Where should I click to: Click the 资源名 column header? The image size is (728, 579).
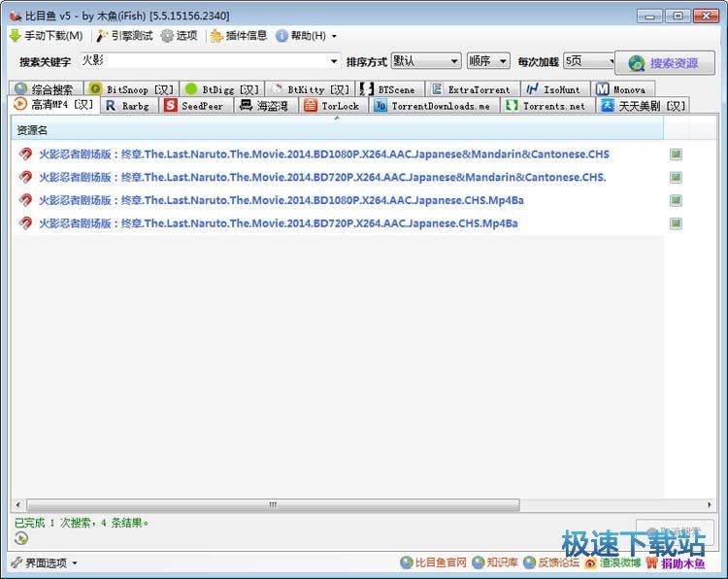(32, 130)
